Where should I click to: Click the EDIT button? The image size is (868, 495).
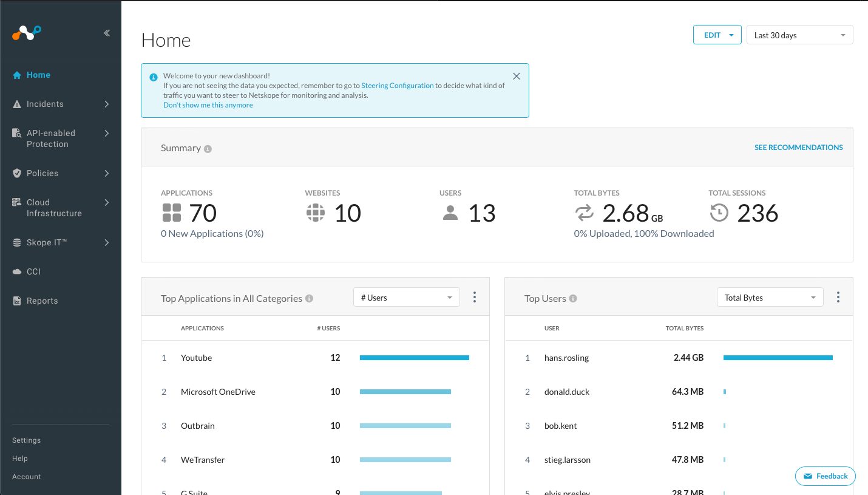(713, 35)
